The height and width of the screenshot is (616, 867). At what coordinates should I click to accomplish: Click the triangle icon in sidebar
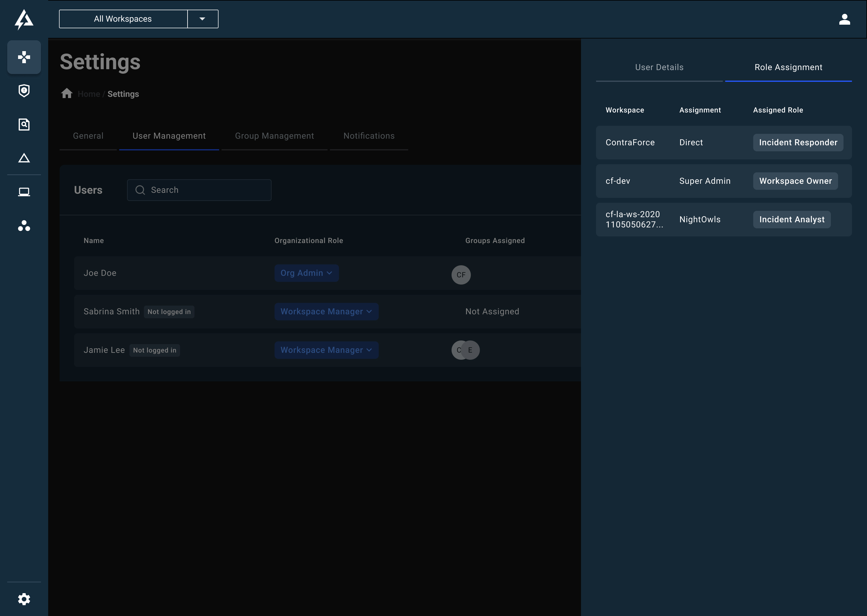tap(24, 158)
